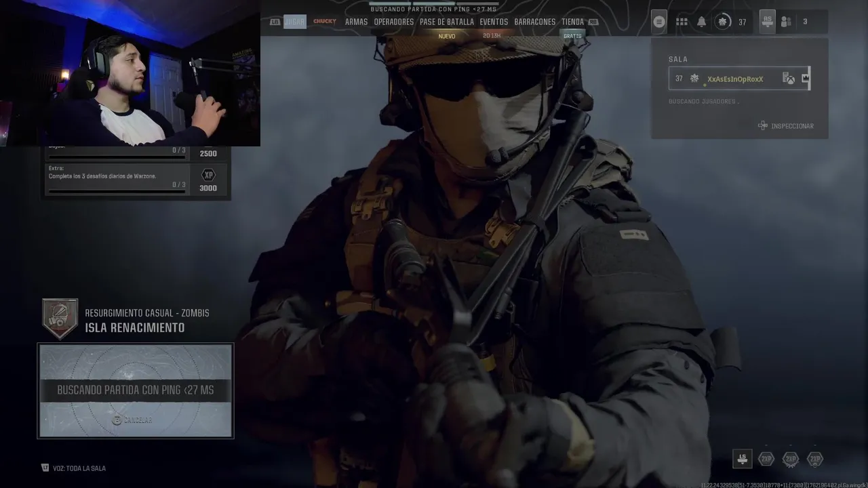Click RESURGIMIENTO CASUAL - ZOMBIS label
Image resolution: width=868 pixels, height=488 pixels.
coord(147,313)
